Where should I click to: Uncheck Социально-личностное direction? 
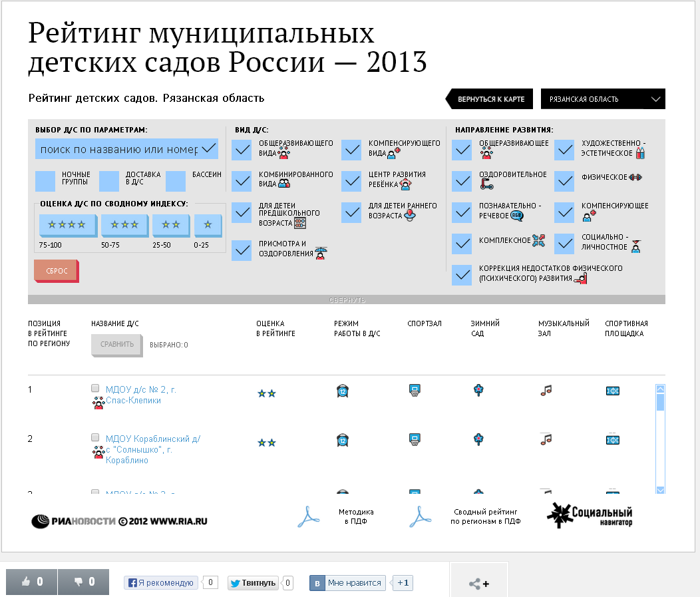(x=564, y=244)
